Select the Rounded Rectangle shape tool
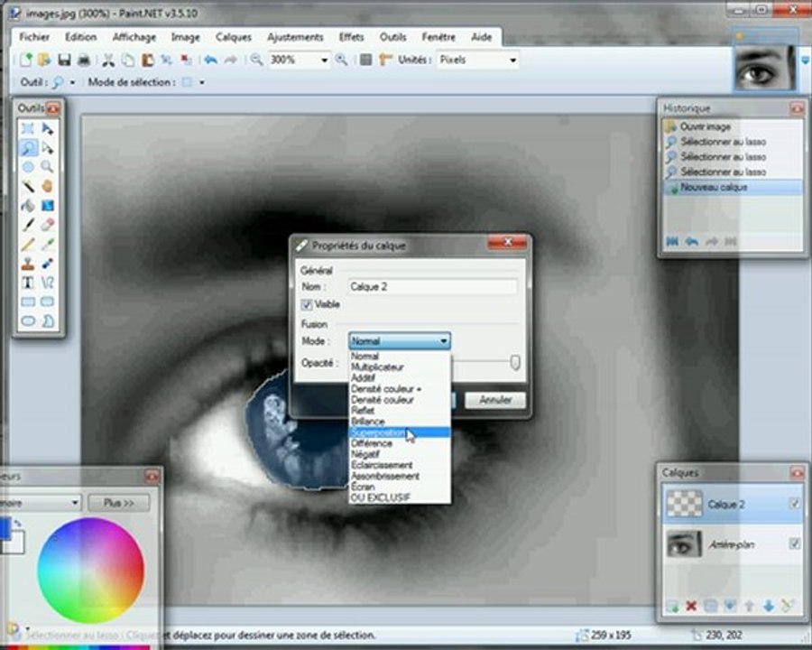The image size is (812, 650). (x=47, y=302)
